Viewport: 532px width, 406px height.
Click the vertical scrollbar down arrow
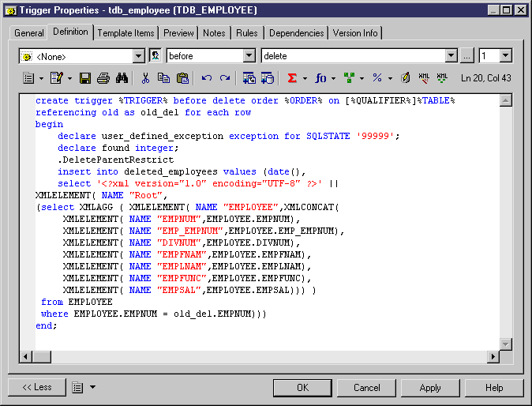[505, 344]
